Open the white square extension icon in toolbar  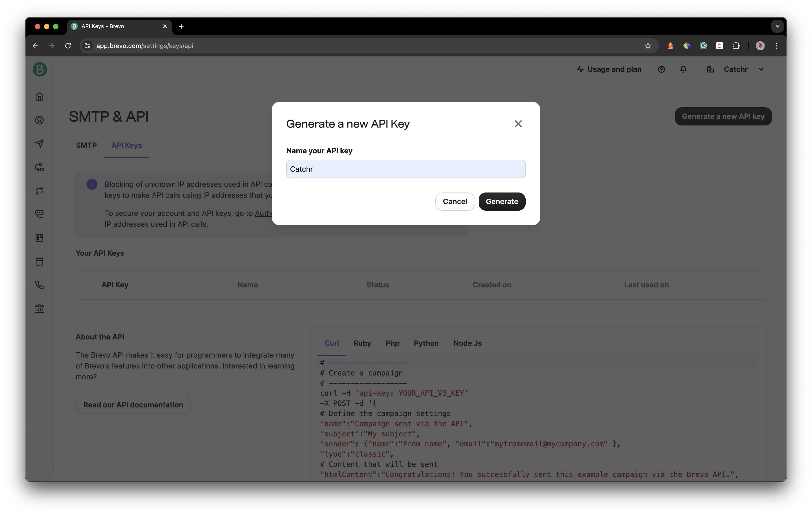click(720, 46)
